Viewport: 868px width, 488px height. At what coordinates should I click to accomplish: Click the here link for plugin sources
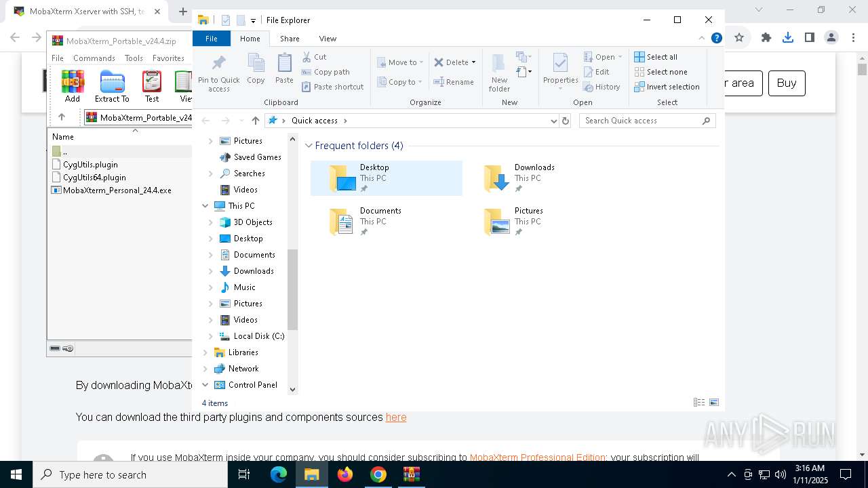tap(396, 418)
